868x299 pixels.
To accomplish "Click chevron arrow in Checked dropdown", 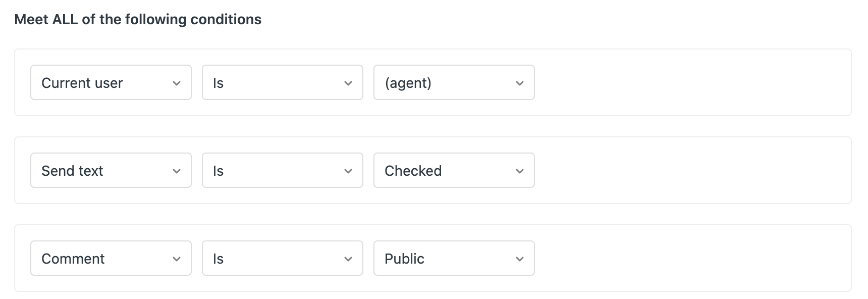I will (520, 171).
